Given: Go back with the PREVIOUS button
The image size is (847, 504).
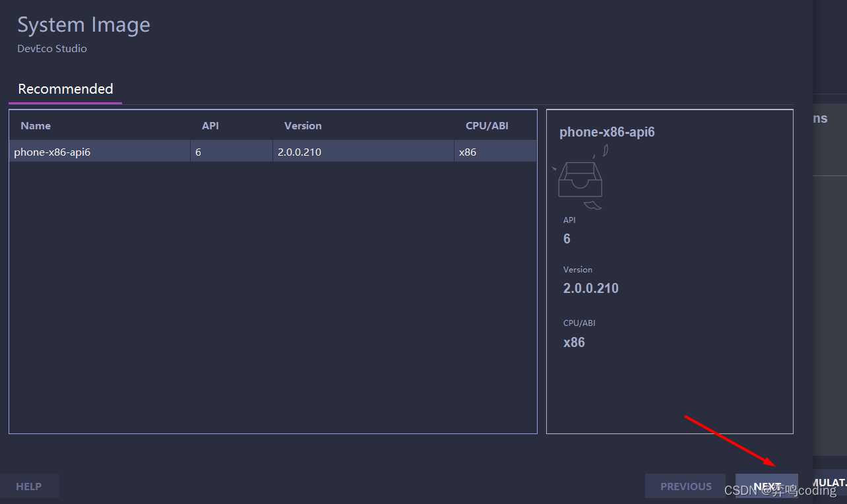Looking at the screenshot, I should coord(685,486).
